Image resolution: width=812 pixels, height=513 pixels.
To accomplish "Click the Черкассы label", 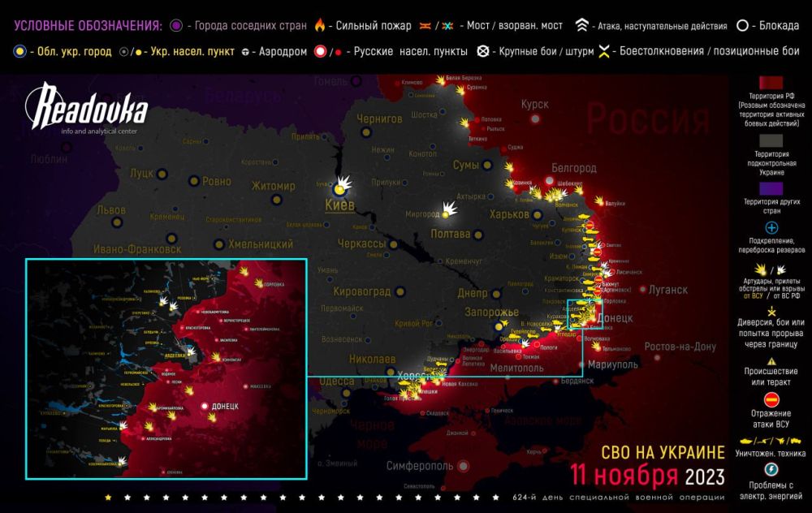I will pyautogui.click(x=361, y=244).
